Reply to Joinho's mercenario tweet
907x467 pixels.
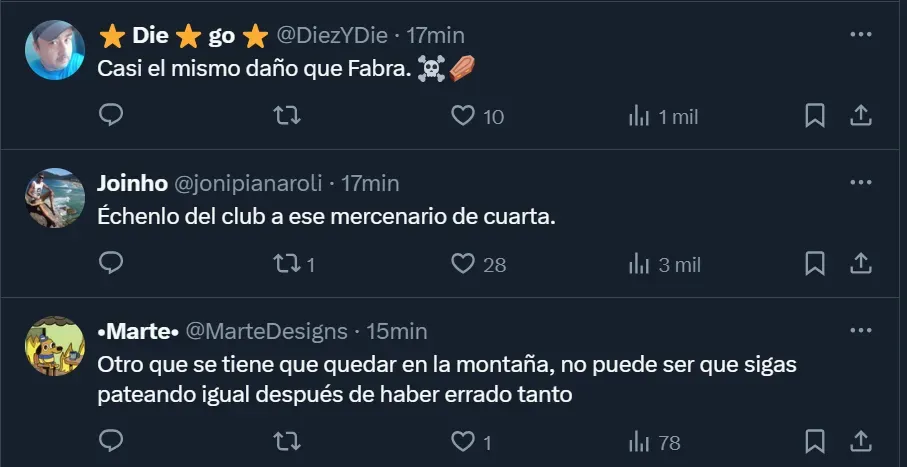[112, 263]
